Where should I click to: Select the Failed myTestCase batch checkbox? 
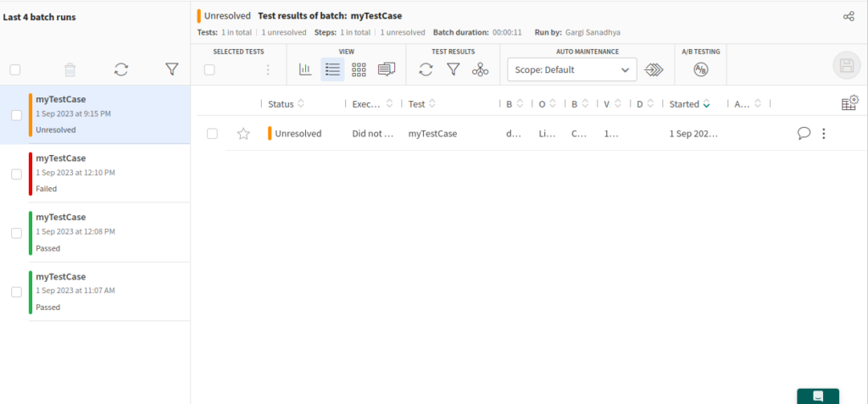pos(16,174)
